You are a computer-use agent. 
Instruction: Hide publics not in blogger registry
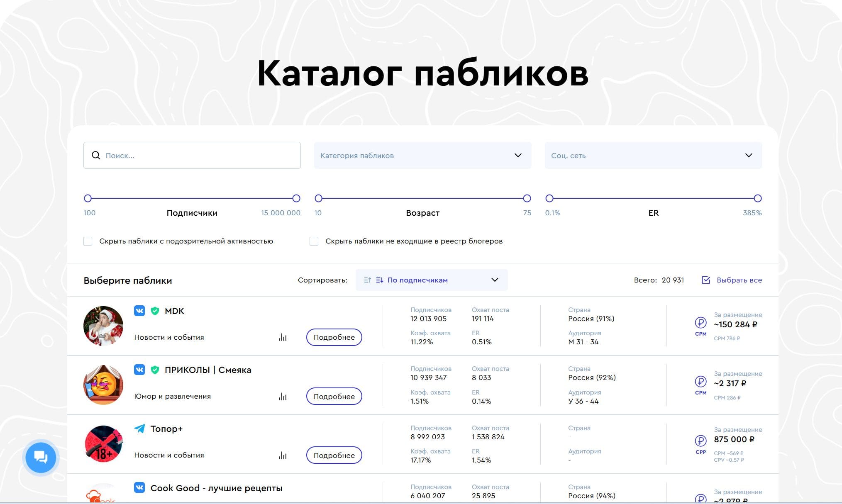(314, 241)
